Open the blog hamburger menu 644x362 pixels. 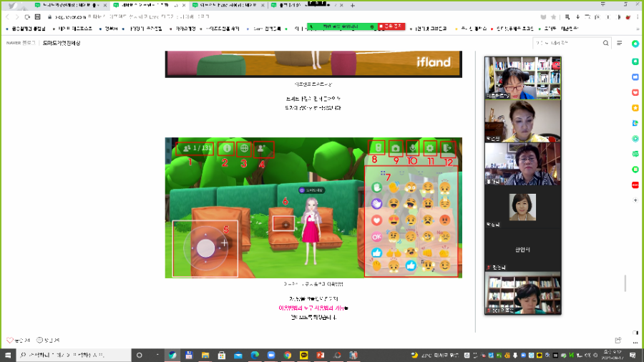pos(620,43)
